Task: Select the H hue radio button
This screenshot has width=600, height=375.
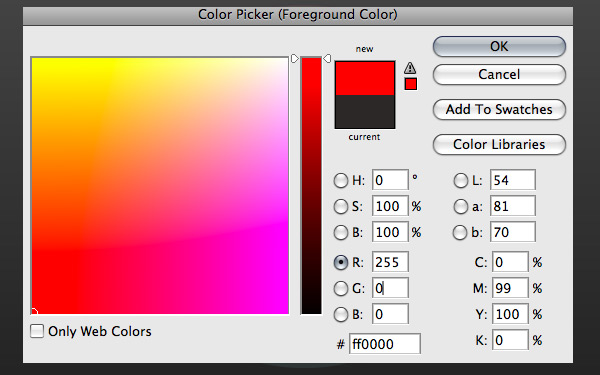Action: (x=341, y=180)
